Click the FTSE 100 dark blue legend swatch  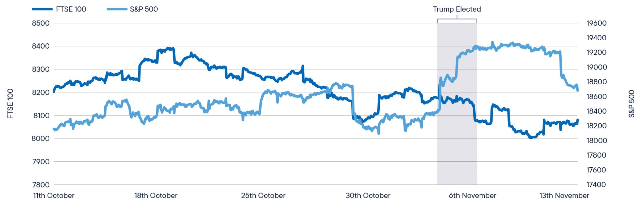(x=42, y=9)
